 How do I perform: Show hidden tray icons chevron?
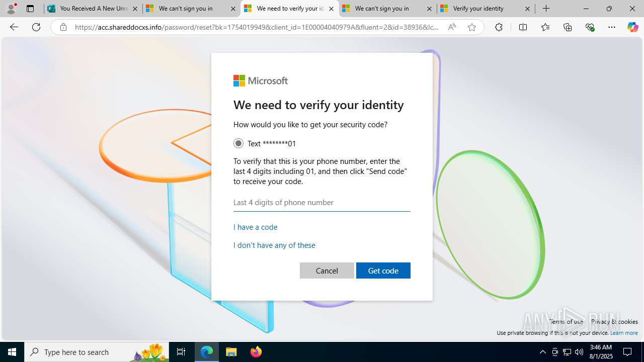click(x=542, y=352)
